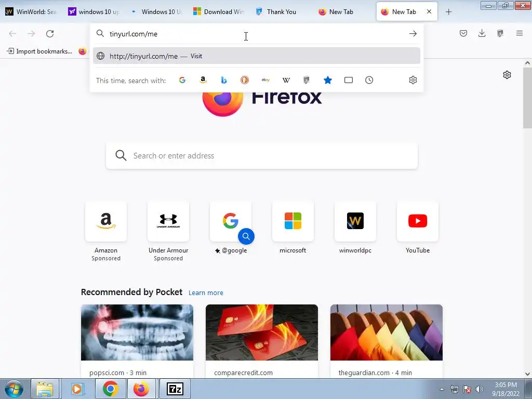Open a new tab with plus button
Viewport: 532px width, 399px height.
coord(448,12)
